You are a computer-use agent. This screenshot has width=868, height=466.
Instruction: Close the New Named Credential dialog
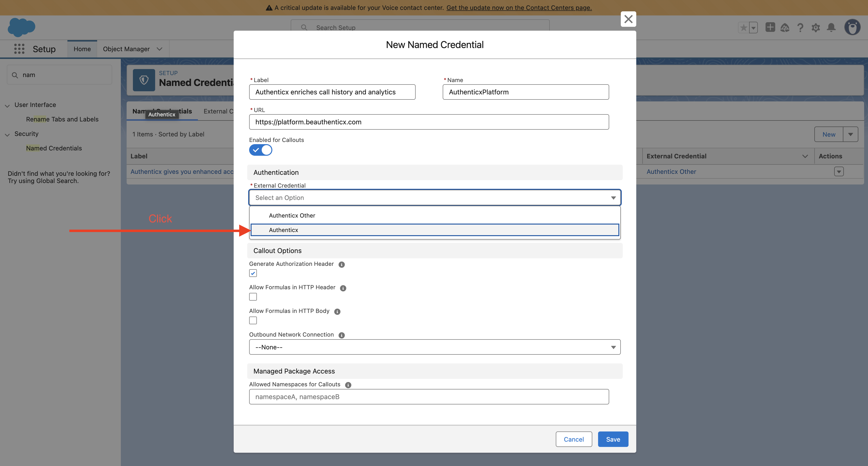tap(628, 19)
